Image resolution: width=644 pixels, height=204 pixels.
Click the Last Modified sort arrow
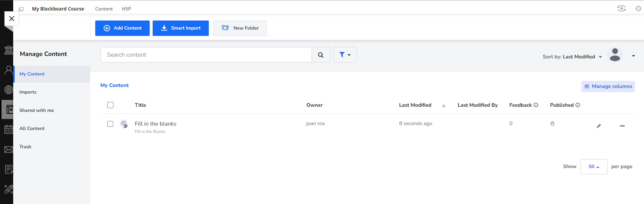[x=444, y=106]
